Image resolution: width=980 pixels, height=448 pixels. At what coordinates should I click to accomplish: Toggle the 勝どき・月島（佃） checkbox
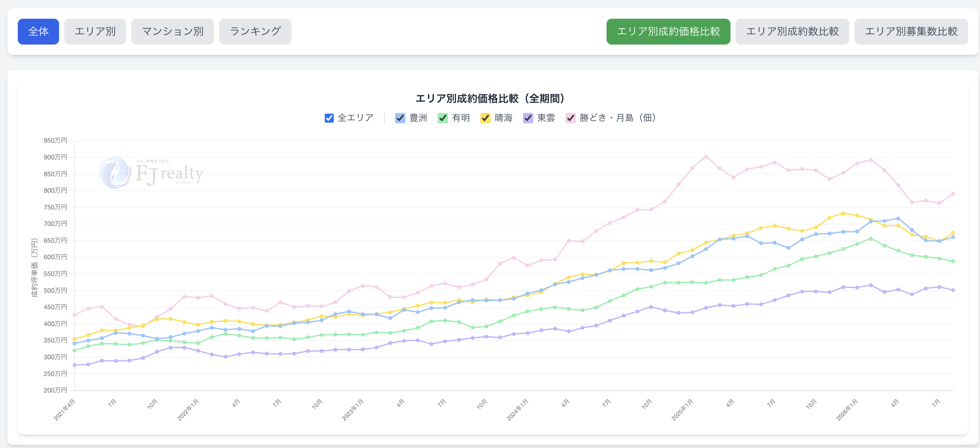[570, 118]
